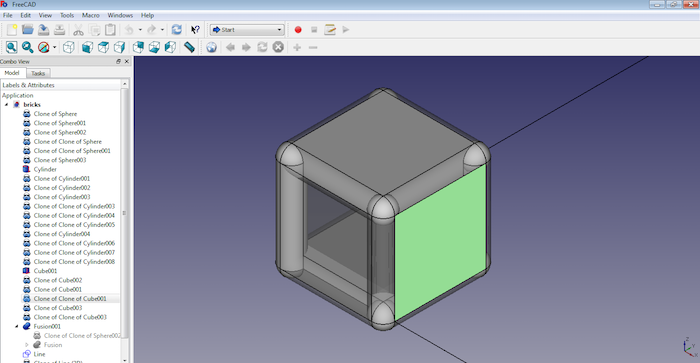Open the Tools menu
Viewport: 700px width, 363px height.
(x=67, y=15)
